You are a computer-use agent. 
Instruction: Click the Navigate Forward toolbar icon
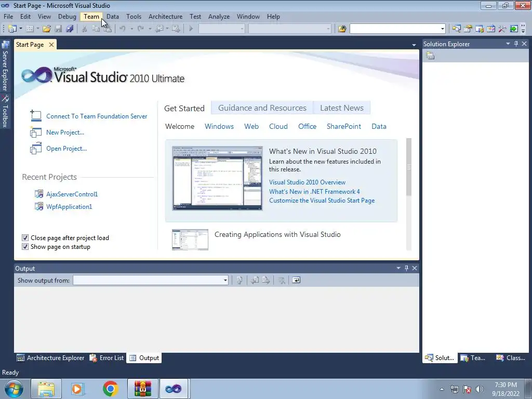point(176,29)
